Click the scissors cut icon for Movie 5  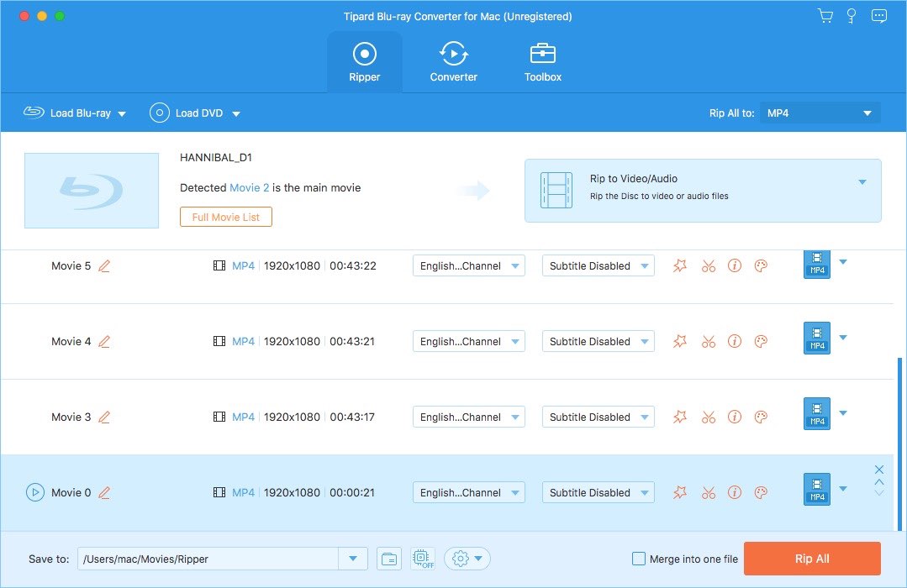708,266
